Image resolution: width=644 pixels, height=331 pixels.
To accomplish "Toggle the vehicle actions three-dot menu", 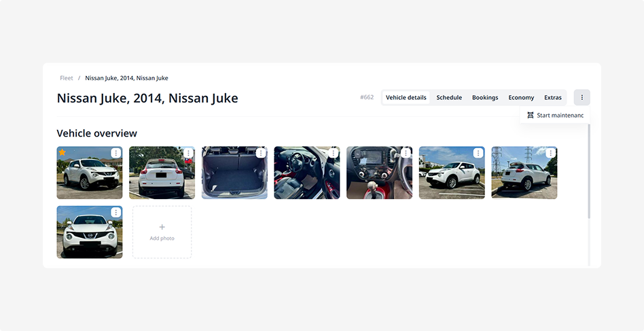I will point(582,98).
